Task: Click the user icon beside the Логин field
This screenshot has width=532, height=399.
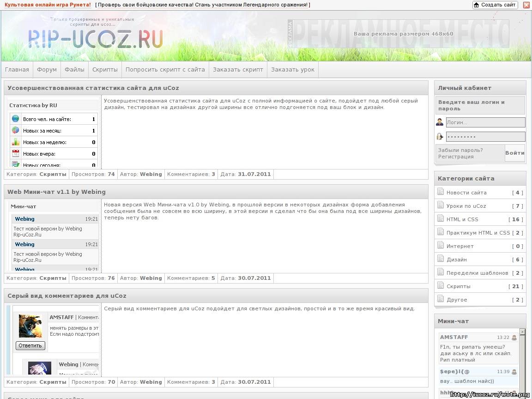Action: 440,122
